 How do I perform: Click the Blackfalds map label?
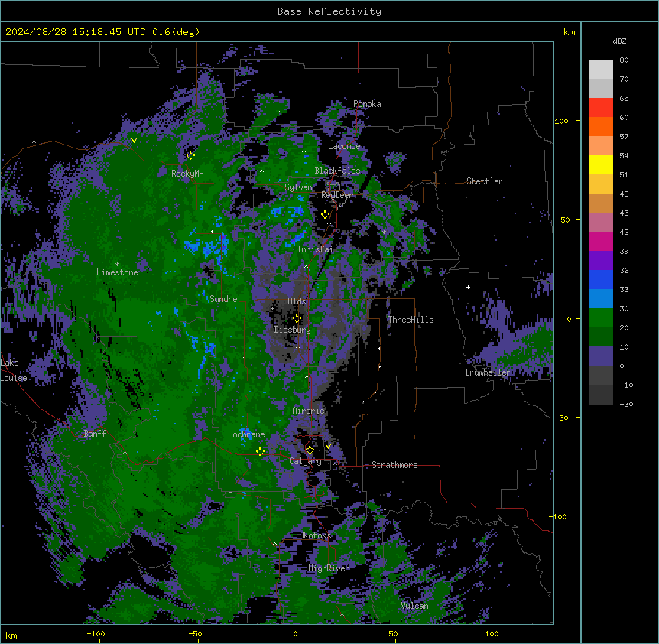[x=337, y=171]
